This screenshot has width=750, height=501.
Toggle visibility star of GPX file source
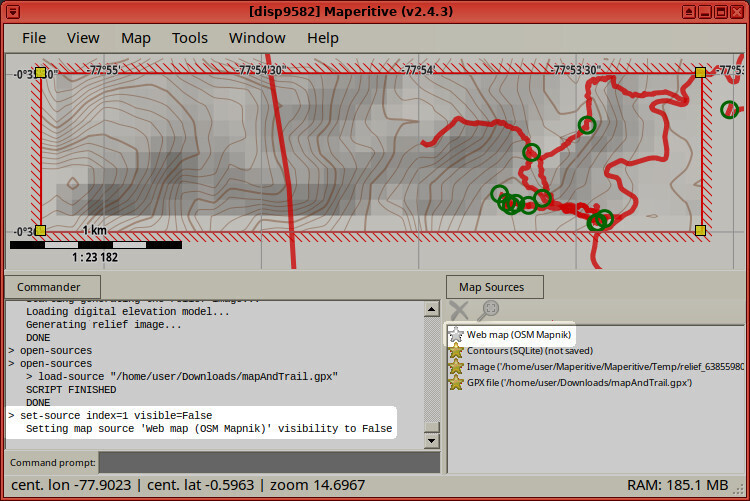(456, 382)
